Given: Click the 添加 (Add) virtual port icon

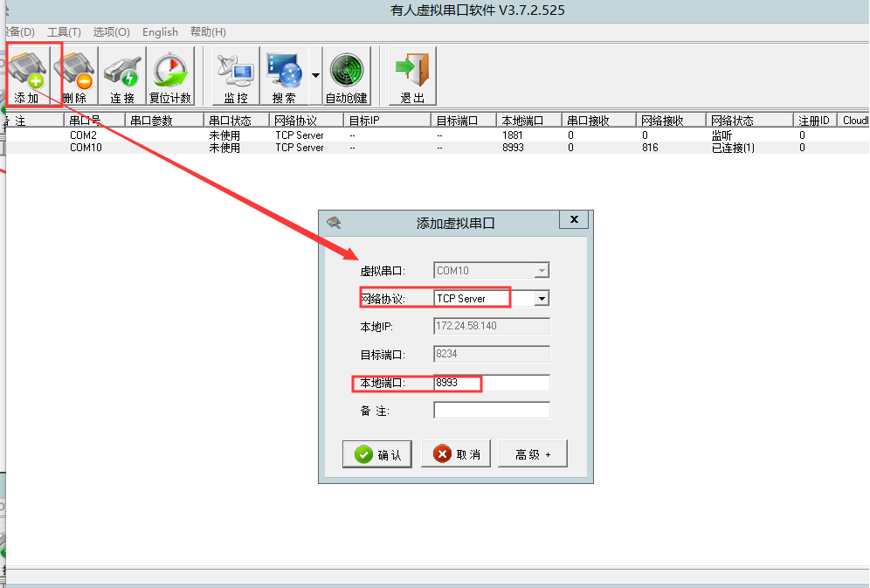Looking at the screenshot, I should (27, 76).
